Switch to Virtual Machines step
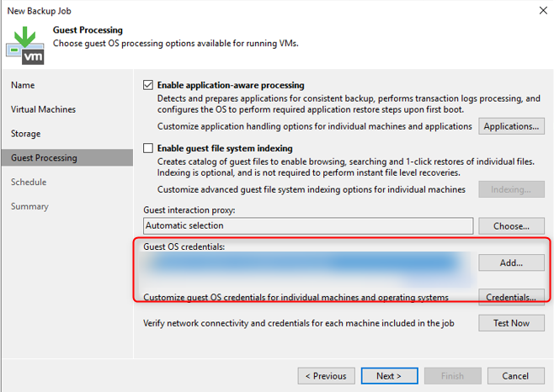Image resolution: width=554 pixels, height=392 pixels. point(43,109)
